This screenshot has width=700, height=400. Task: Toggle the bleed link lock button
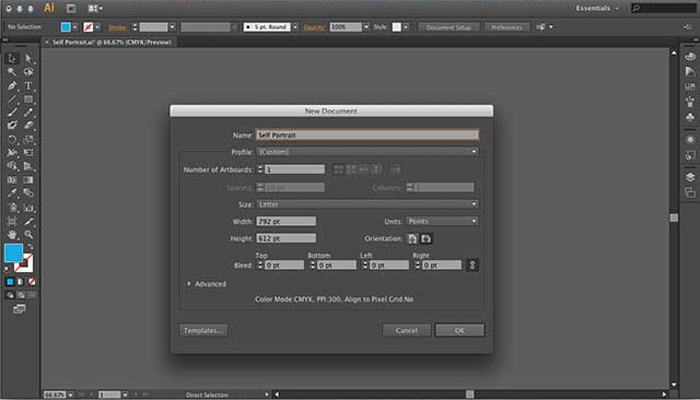pos(473,265)
